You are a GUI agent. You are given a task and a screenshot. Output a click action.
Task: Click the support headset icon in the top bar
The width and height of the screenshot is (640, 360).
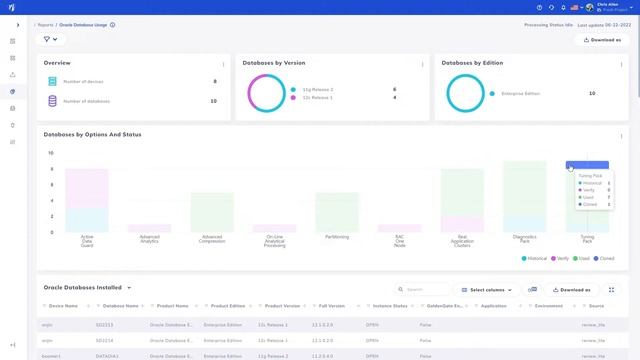pos(551,7)
